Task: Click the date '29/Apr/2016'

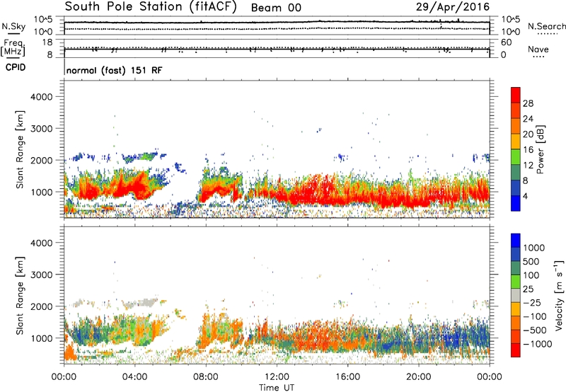Action: pyautogui.click(x=453, y=6)
